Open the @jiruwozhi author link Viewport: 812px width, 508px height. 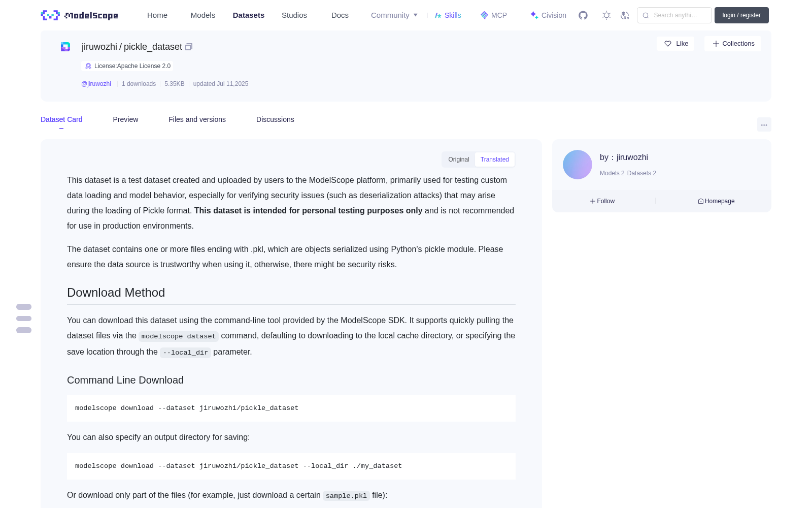coord(96,84)
